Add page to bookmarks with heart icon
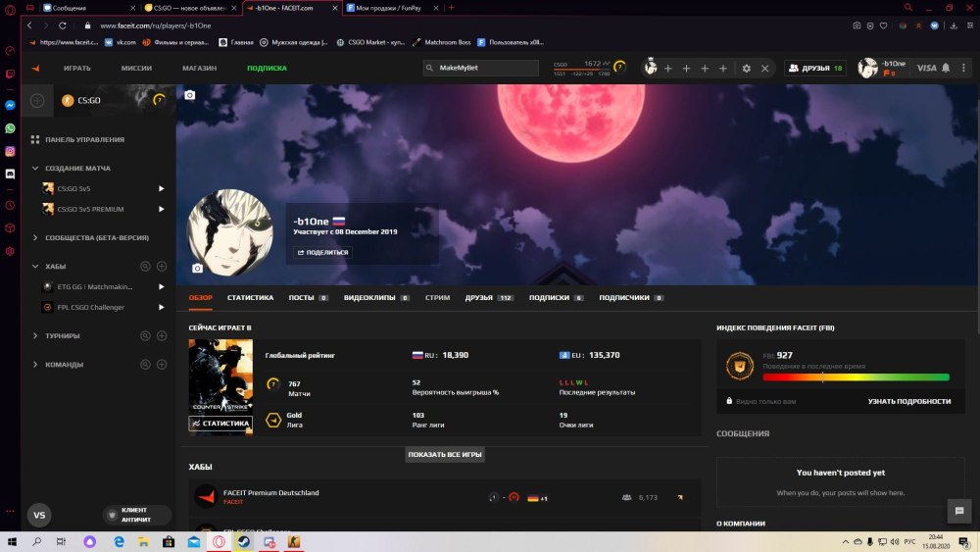The width and height of the screenshot is (980, 552). (884, 25)
